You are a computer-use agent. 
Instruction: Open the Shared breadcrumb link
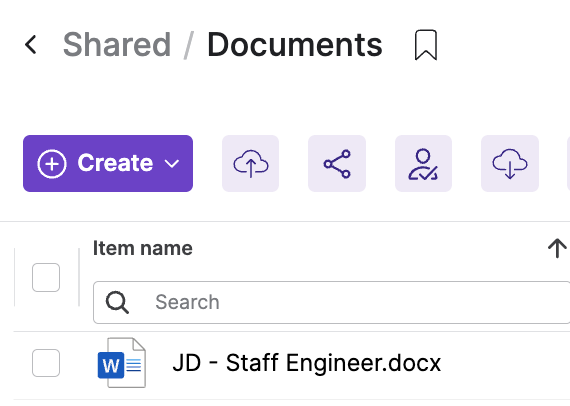pos(117,45)
